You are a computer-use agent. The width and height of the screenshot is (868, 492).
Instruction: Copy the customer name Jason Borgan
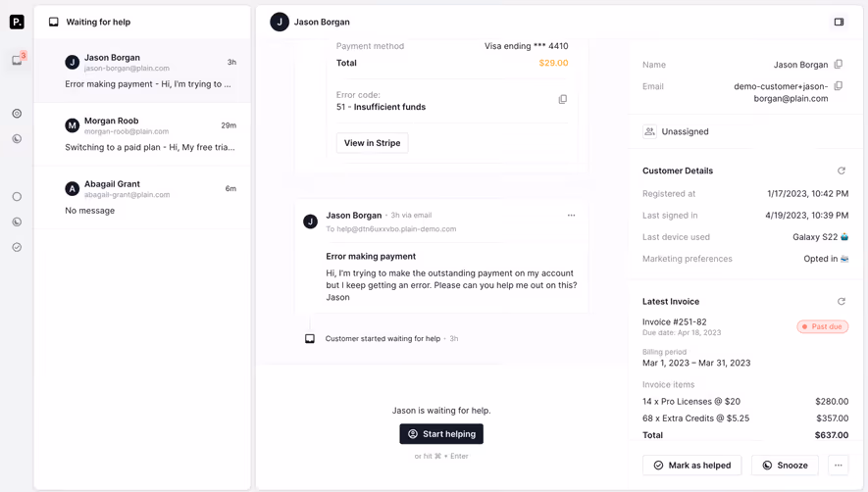pos(839,65)
